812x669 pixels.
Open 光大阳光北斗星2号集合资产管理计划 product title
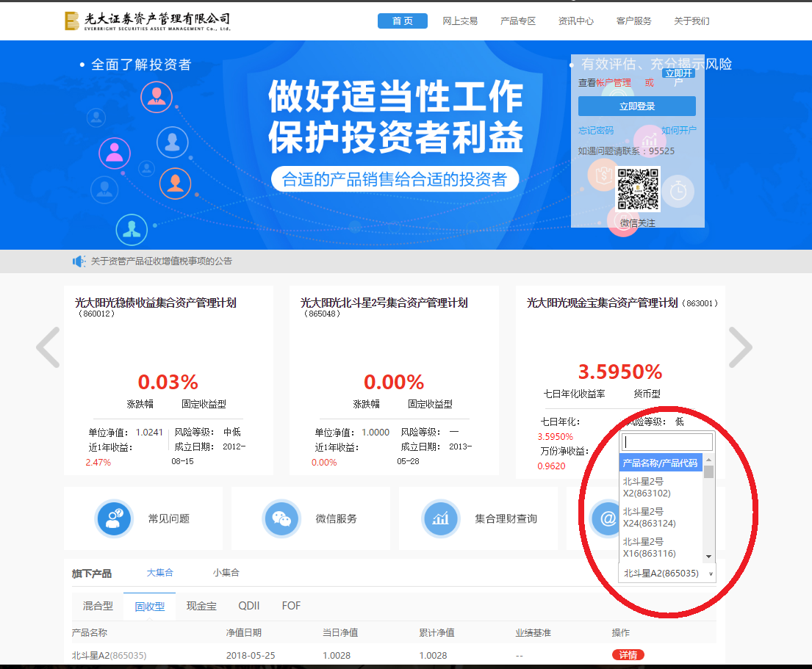tap(384, 303)
